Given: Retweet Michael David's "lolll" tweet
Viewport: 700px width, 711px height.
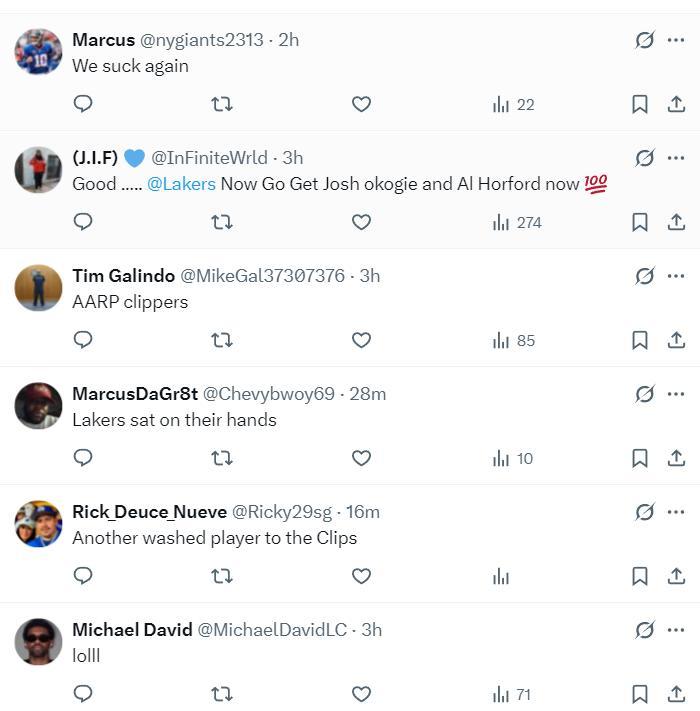Looking at the screenshot, I should pyautogui.click(x=222, y=694).
